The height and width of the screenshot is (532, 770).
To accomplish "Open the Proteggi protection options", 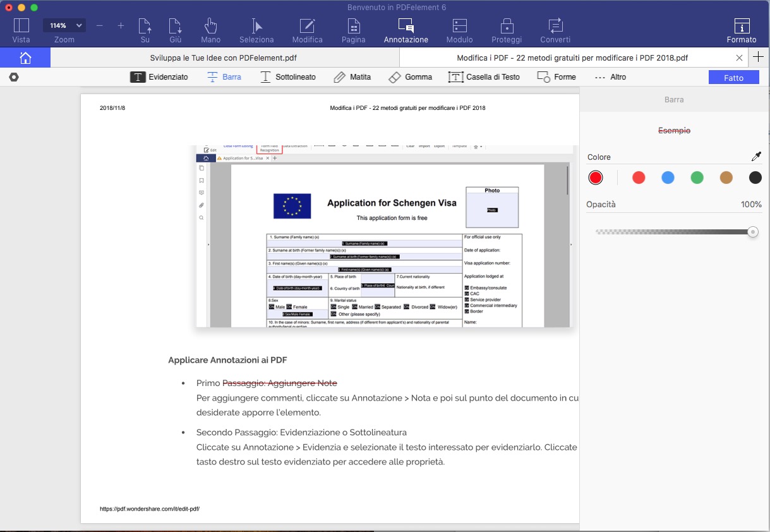I will [507, 30].
